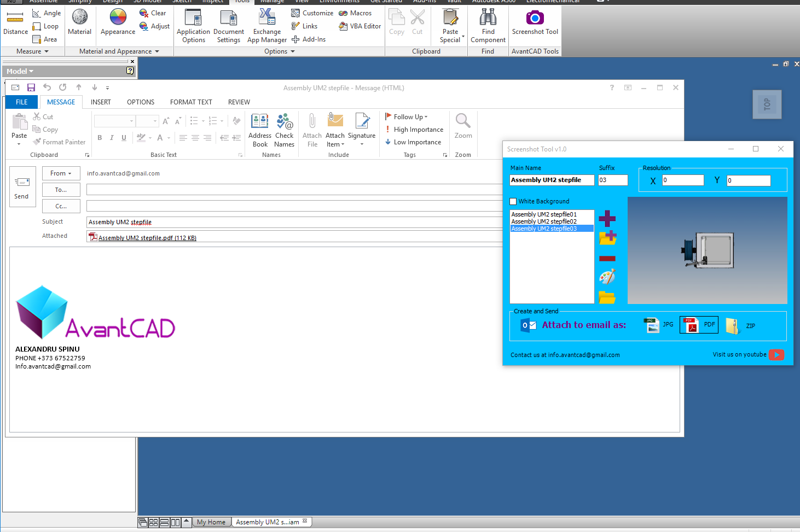The image size is (800, 532).
Task: Open attached Assembly UM2 stepfile.pdf
Action: point(143,238)
